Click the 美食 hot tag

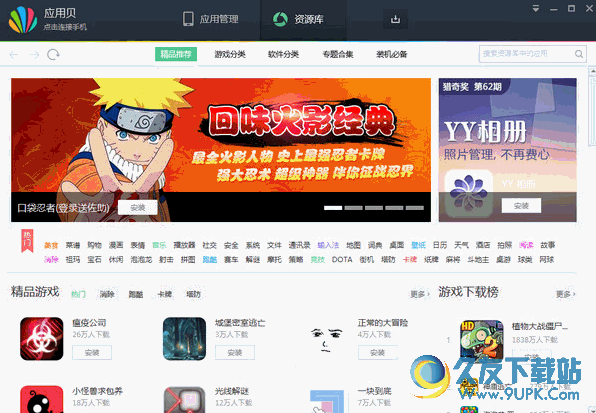click(x=51, y=245)
